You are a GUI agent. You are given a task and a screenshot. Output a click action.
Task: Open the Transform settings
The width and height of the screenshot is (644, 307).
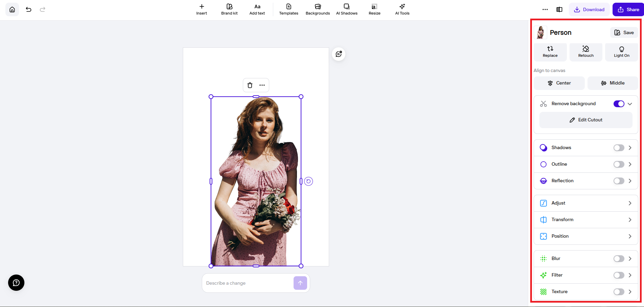[586, 220]
